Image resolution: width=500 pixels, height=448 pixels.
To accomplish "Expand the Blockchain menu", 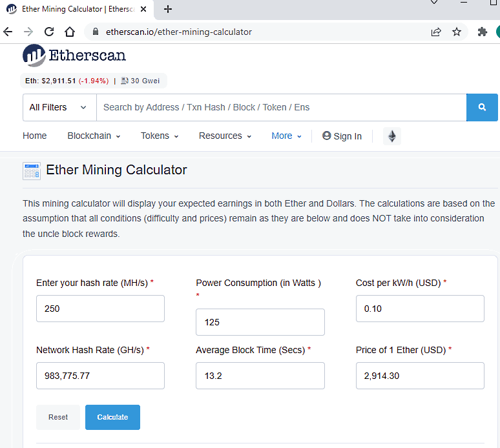I will 94,136.
